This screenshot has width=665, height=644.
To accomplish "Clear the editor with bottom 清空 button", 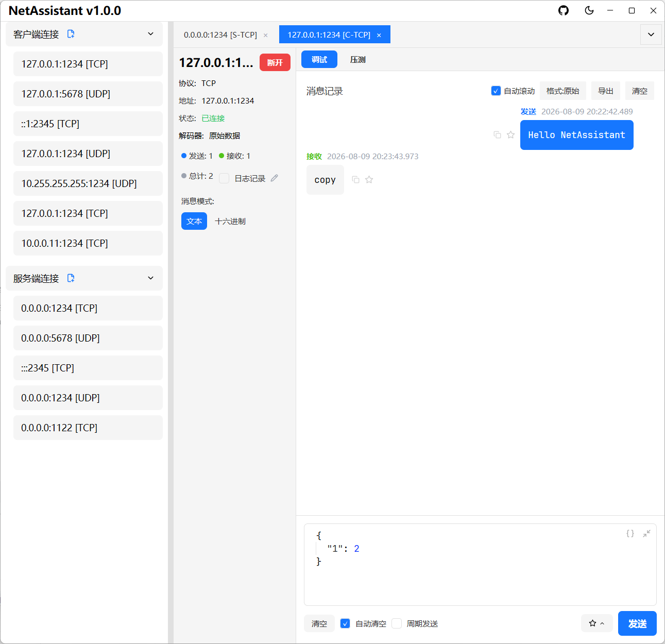I will 319,623.
